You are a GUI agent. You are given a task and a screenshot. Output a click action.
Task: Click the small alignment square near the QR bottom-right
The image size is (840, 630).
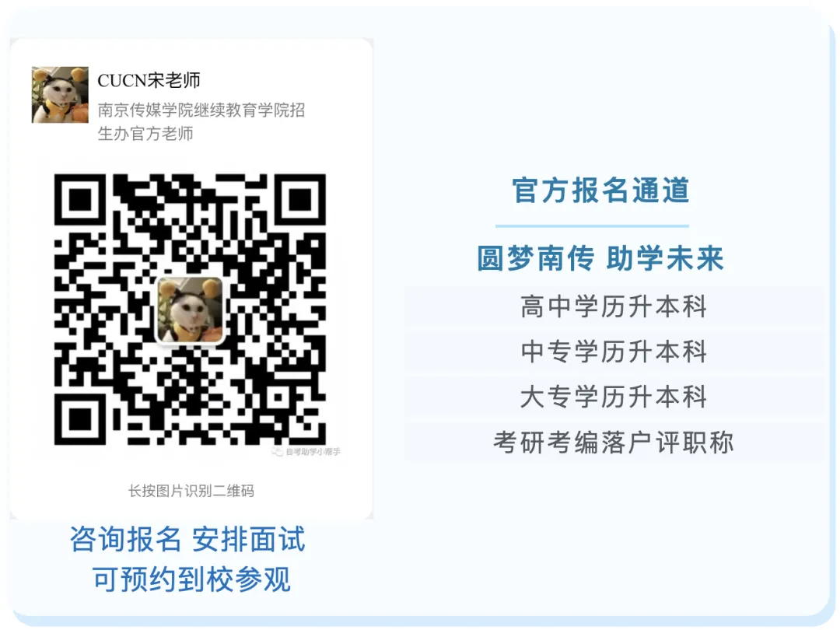point(278,397)
